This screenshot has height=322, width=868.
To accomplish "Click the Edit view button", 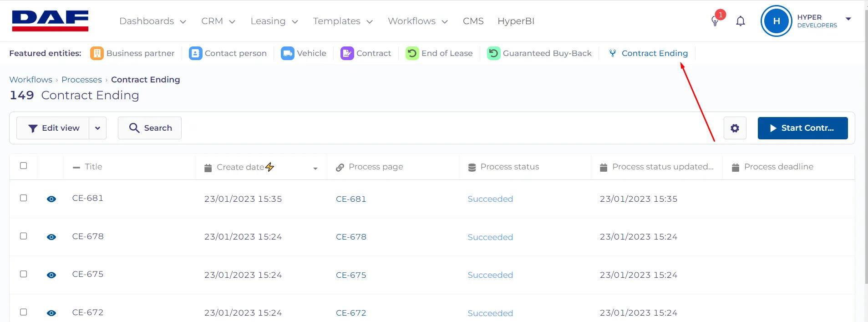I will click(x=53, y=128).
